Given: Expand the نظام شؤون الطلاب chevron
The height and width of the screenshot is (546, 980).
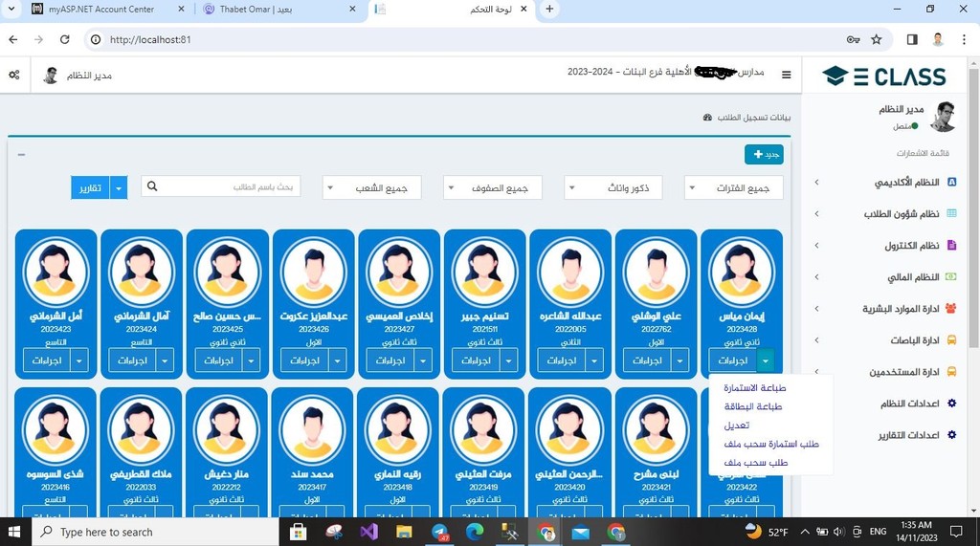Looking at the screenshot, I should click(x=816, y=213).
